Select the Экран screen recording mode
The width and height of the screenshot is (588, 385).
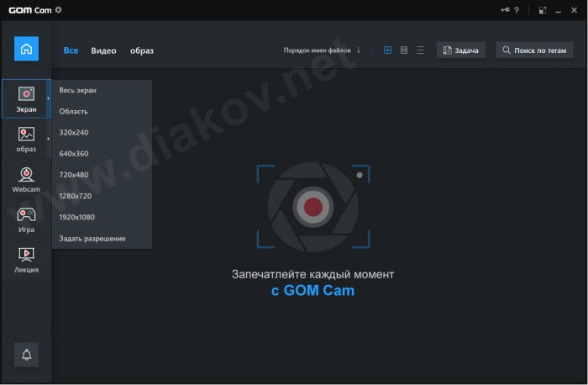[26, 98]
